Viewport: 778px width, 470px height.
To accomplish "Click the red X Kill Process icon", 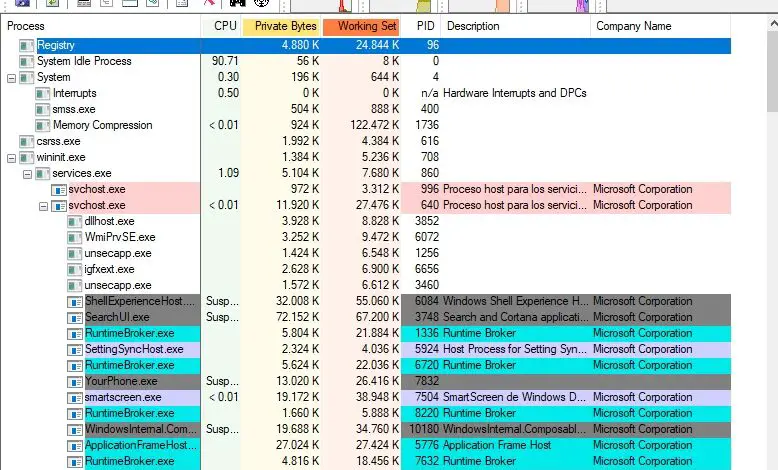I will pyautogui.click(x=209, y=2).
